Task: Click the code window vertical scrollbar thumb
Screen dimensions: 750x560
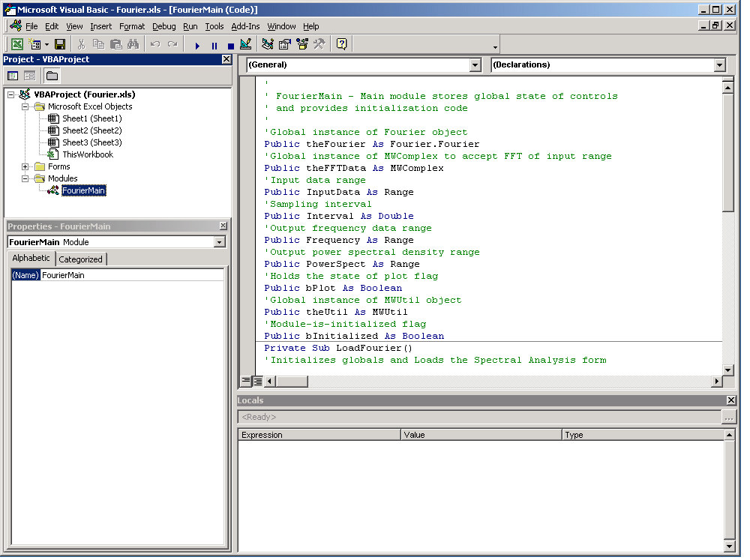Action: pos(728,153)
